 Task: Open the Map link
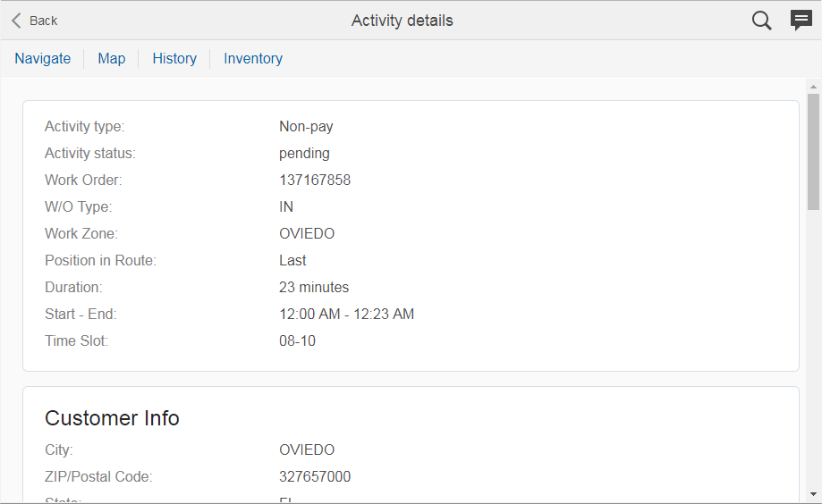(x=112, y=59)
